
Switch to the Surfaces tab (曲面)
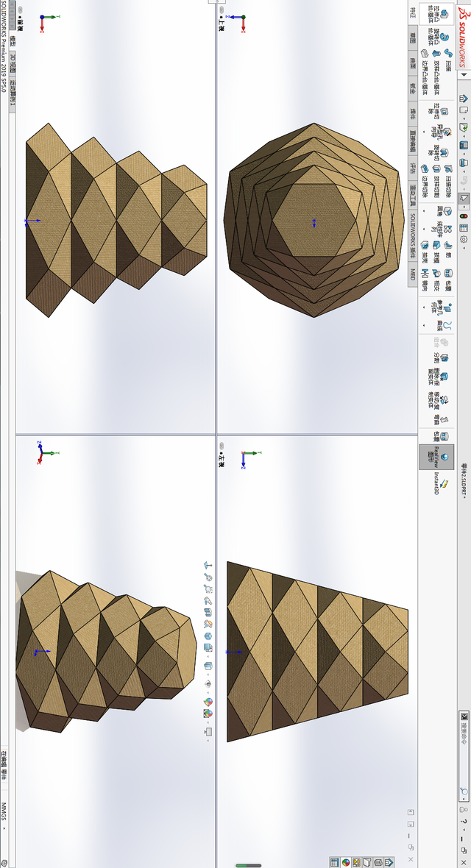pyautogui.click(x=413, y=64)
